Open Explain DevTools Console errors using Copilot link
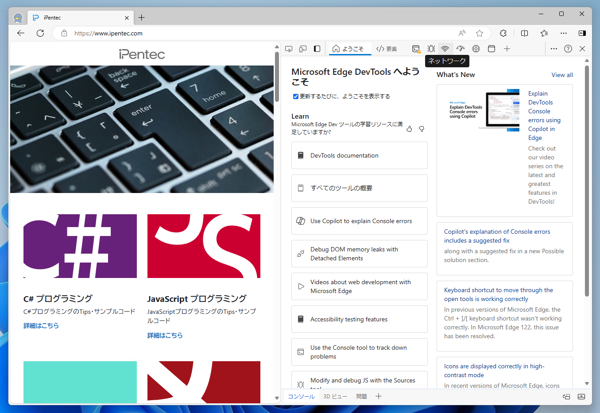The image size is (600, 413). 544,116
